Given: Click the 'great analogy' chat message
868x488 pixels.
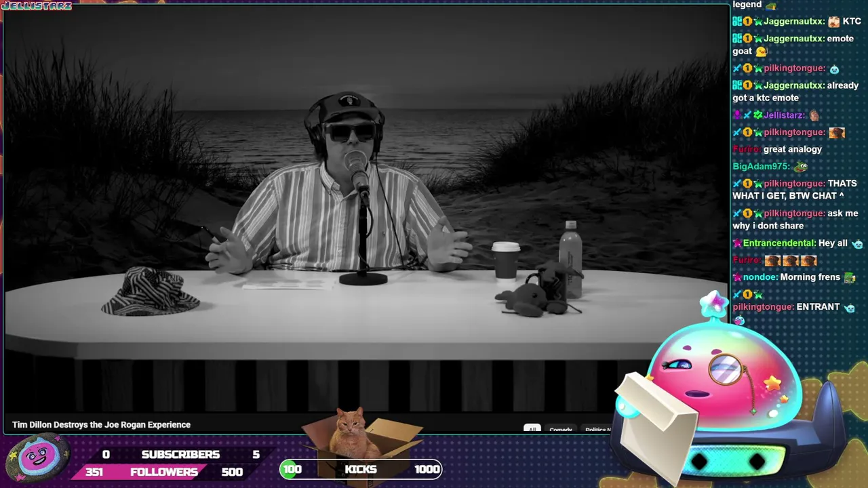Looking at the screenshot, I should click(x=793, y=149).
